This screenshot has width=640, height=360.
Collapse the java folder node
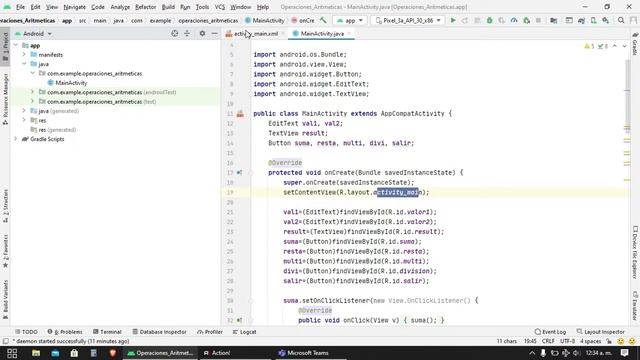point(24,64)
